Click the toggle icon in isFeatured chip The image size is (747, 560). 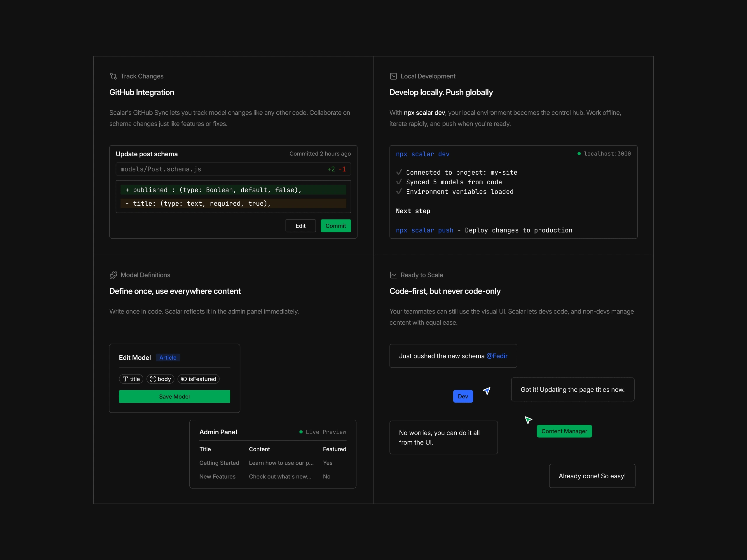tap(184, 379)
